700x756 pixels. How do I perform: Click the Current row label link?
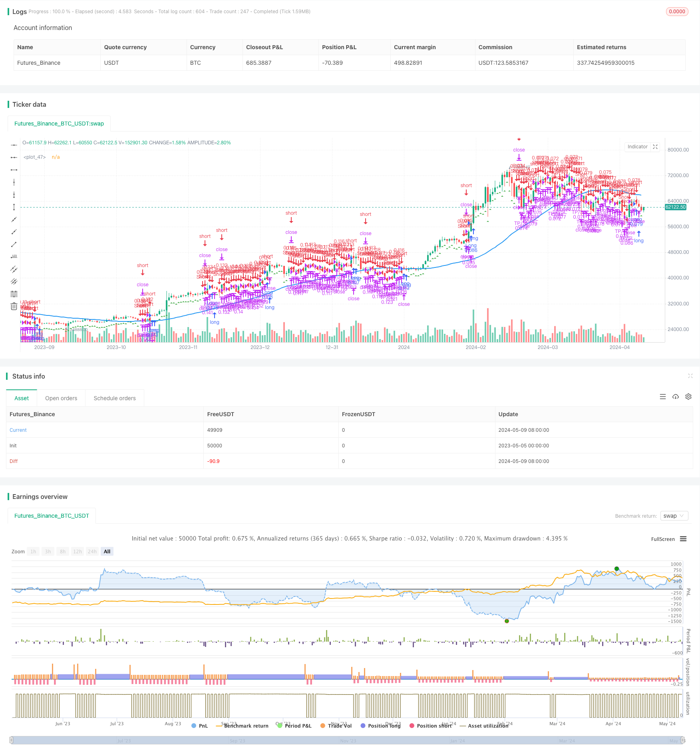(18, 430)
